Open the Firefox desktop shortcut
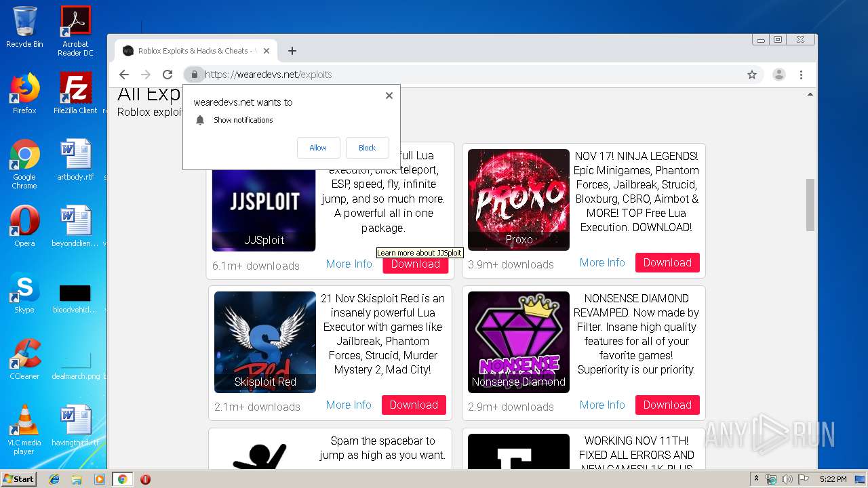 click(x=24, y=94)
